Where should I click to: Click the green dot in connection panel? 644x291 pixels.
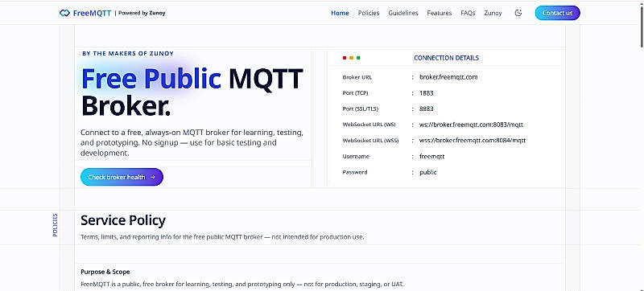[x=358, y=58]
